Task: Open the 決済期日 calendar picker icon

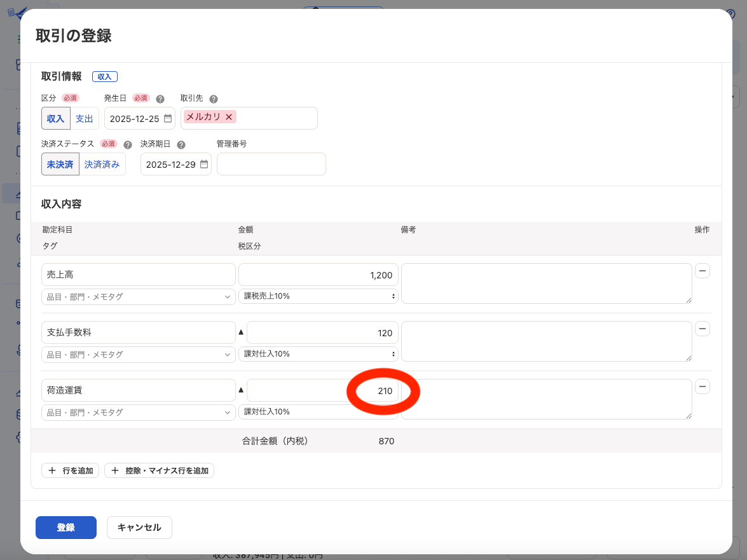Action: pos(204,164)
